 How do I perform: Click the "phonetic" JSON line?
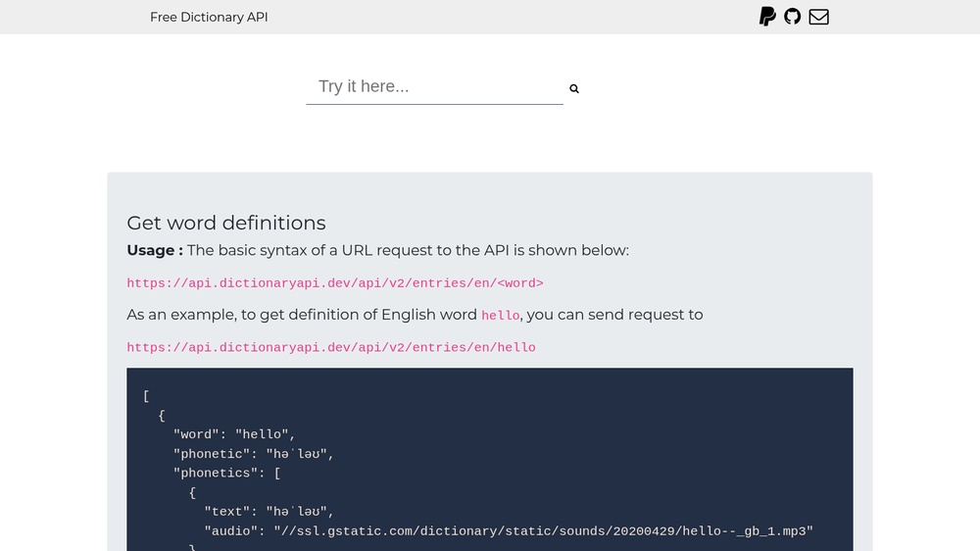tap(253, 454)
